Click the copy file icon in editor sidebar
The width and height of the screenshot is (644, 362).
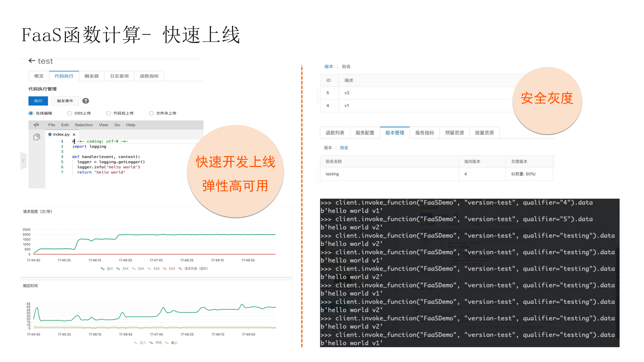click(37, 137)
